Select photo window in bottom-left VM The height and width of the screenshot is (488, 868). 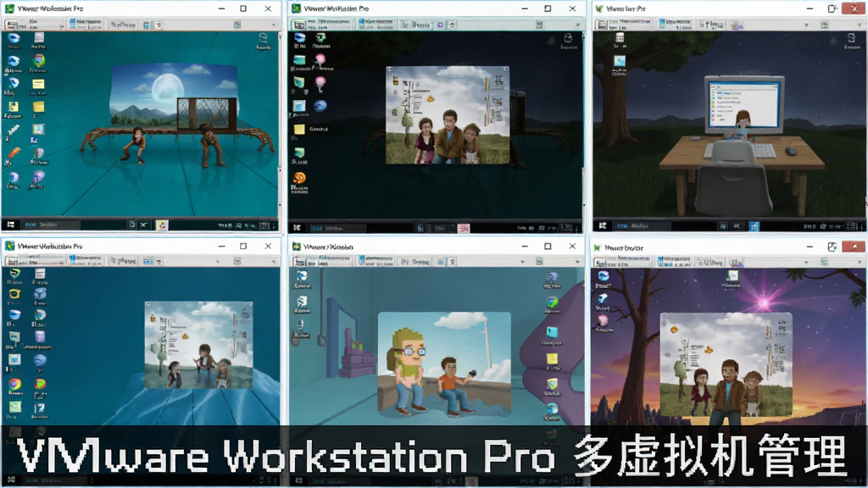pyautogui.click(x=198, y=346)
